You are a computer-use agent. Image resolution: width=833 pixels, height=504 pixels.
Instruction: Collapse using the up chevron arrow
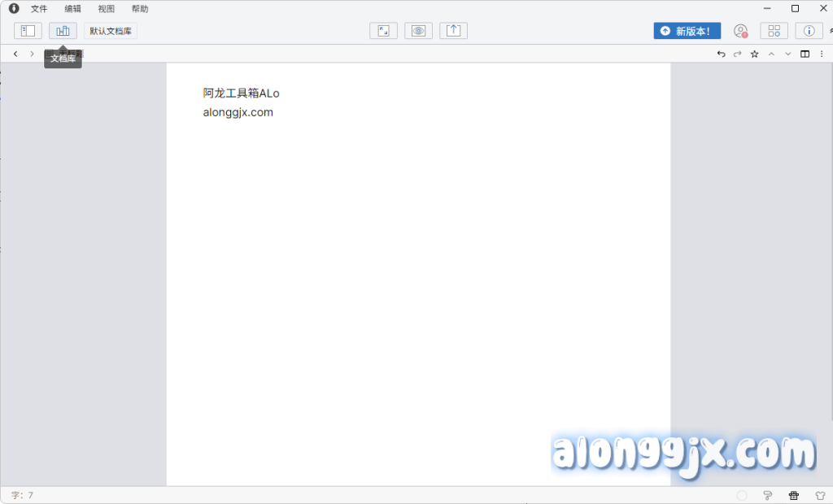(x=771, y=54)
